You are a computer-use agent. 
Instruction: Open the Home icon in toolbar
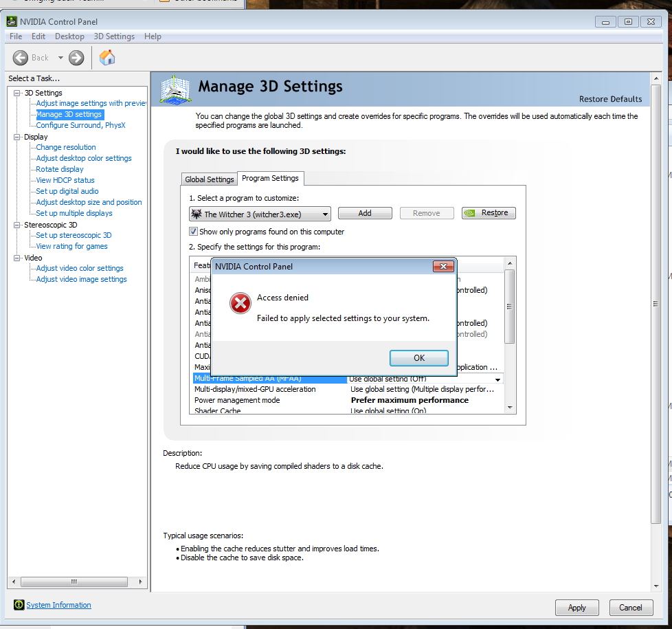coord(107,58)
